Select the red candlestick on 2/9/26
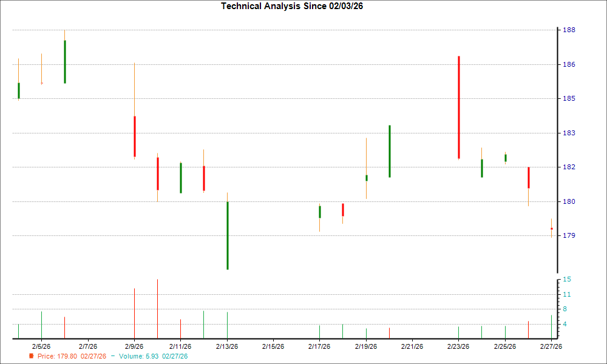This screenshot has height=364, width=607. pyautogui.click(x=135, y=136)
